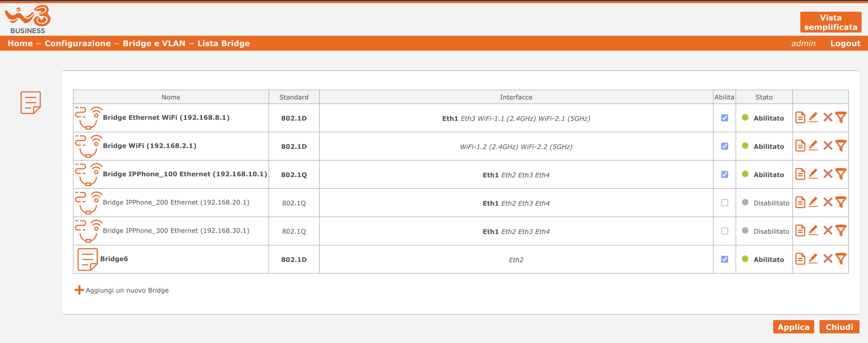Image resolution: width=868 pixels, height=343 pixels.
Task: Click the Interfacce column header
Action: pyautogui.click(x=516, y=97)
